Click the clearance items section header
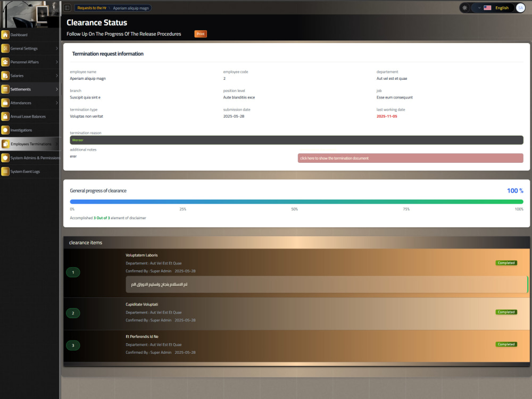The image size is (532, 399). coord(296,243)
